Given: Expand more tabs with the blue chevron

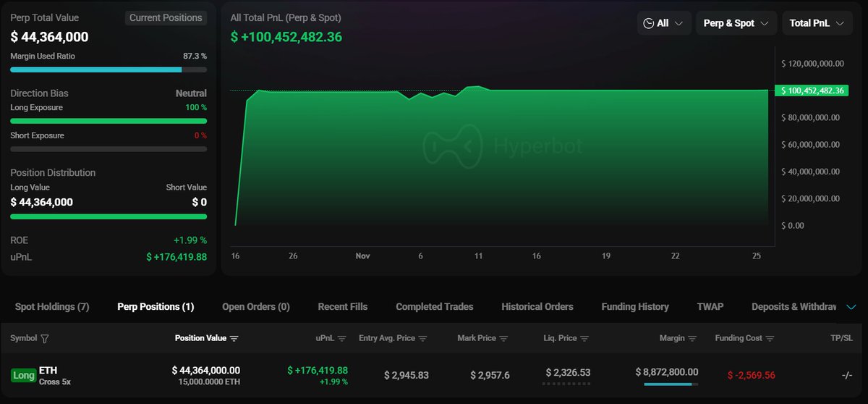Looking at the screenshot, I should click(x=851, y=307).
